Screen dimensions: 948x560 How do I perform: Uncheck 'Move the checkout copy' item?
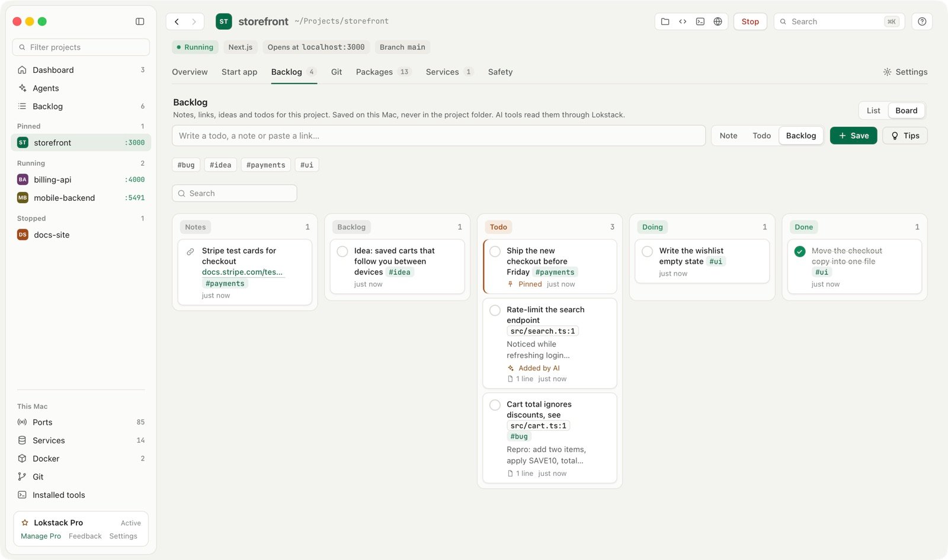coord(800,251)
